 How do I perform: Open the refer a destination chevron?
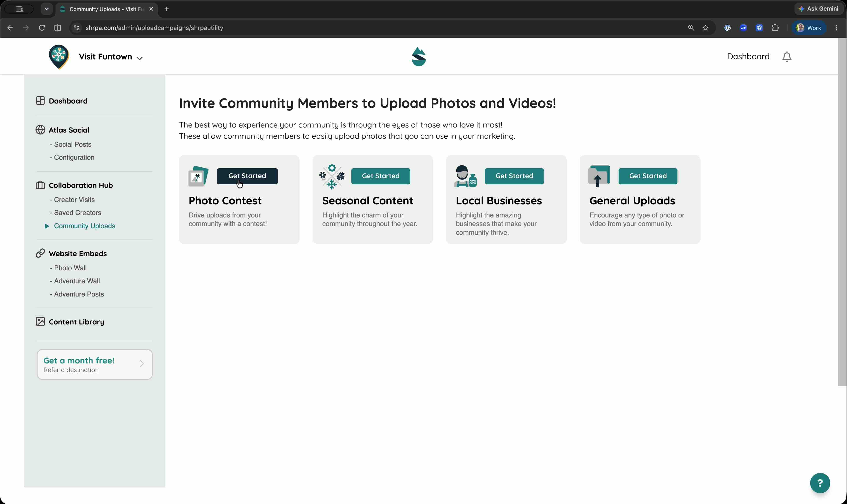tap(142, 364)
